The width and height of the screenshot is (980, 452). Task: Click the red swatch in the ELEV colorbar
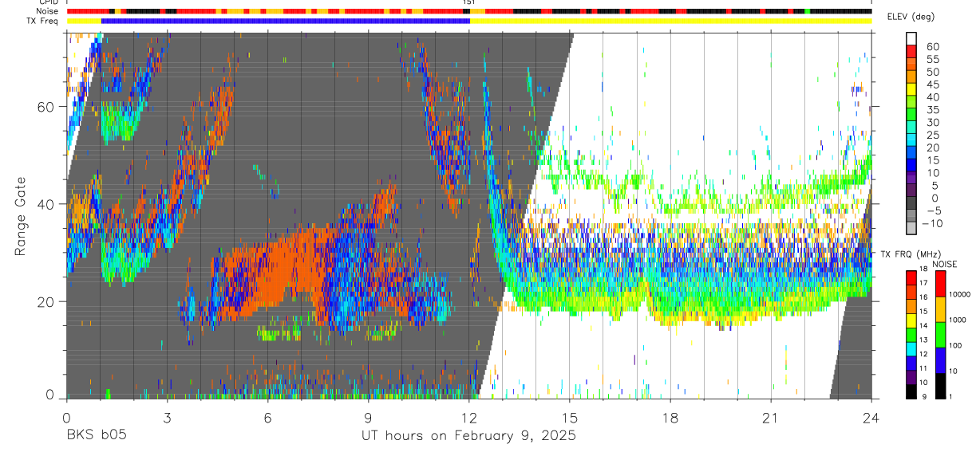pyautogui.click(x=912, y=51)
